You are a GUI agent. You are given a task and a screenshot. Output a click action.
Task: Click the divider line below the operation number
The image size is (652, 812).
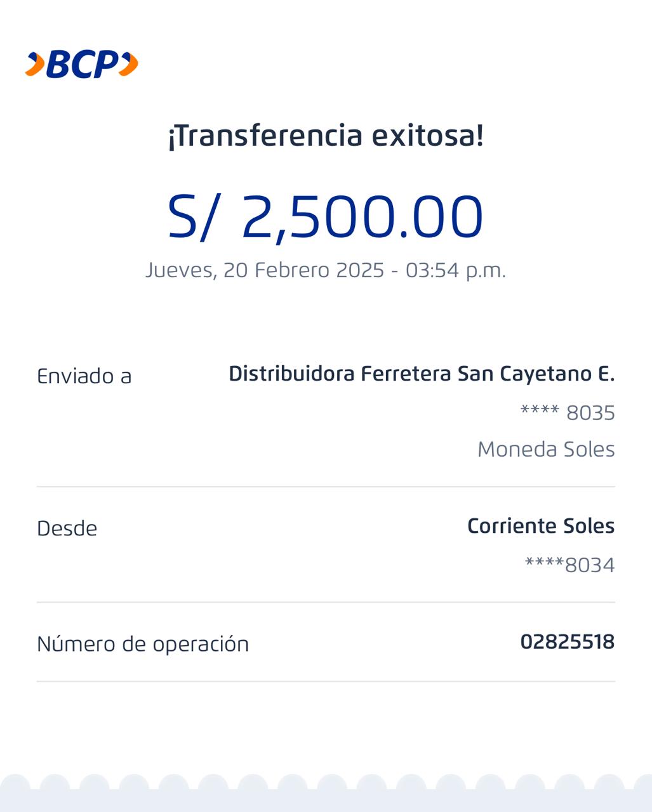pyautogui.click(x=326, y=681)
